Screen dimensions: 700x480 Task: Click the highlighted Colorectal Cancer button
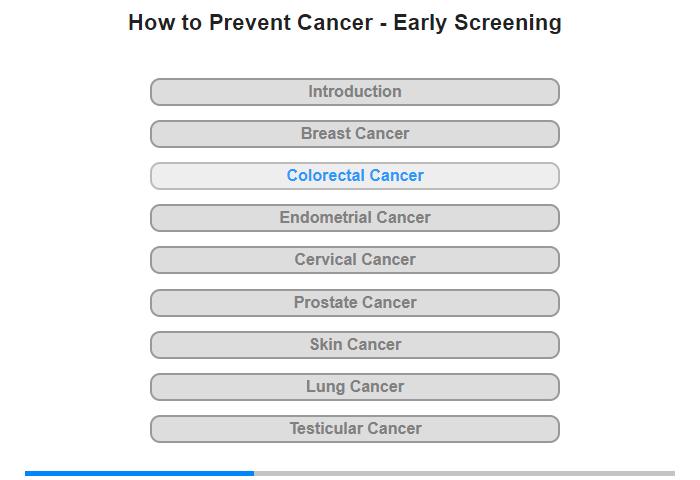[354, 176]
